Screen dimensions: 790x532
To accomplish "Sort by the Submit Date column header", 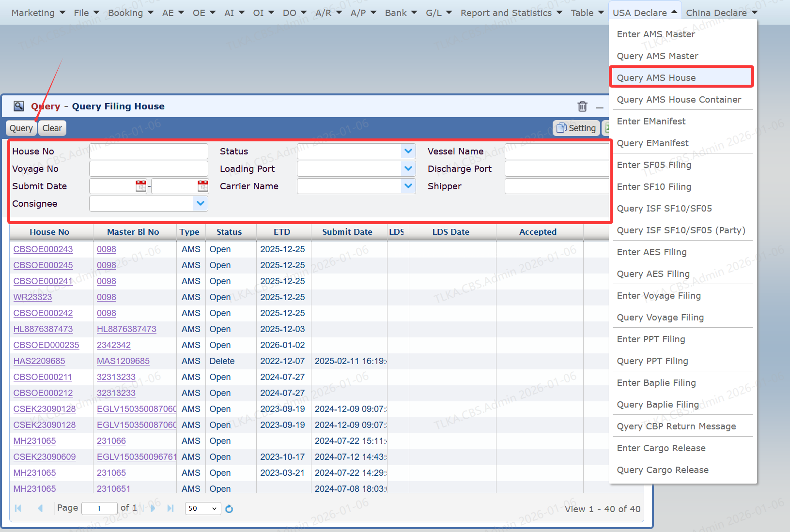I will tap(347, 232).
